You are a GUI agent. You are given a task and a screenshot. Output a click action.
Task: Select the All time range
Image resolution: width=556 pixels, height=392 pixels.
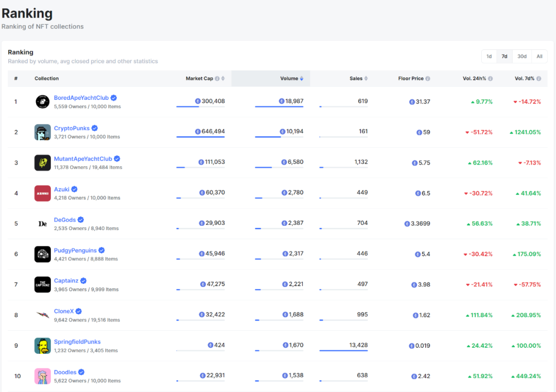[540, 57]
